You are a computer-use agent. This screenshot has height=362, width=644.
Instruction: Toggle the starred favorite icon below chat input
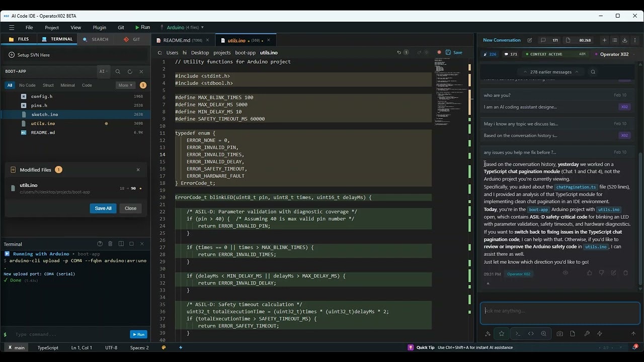(x=501, y=333)
